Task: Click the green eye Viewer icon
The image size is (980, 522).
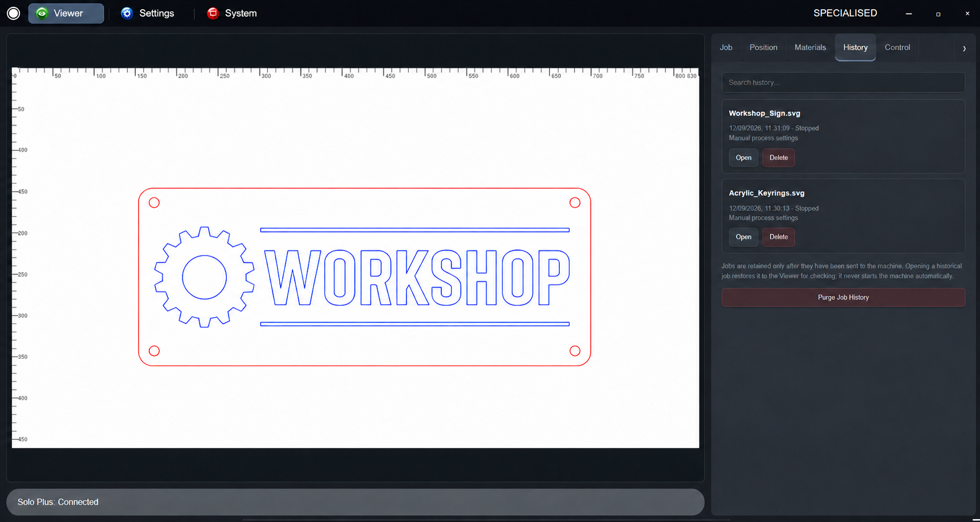Action: (42, 13)
